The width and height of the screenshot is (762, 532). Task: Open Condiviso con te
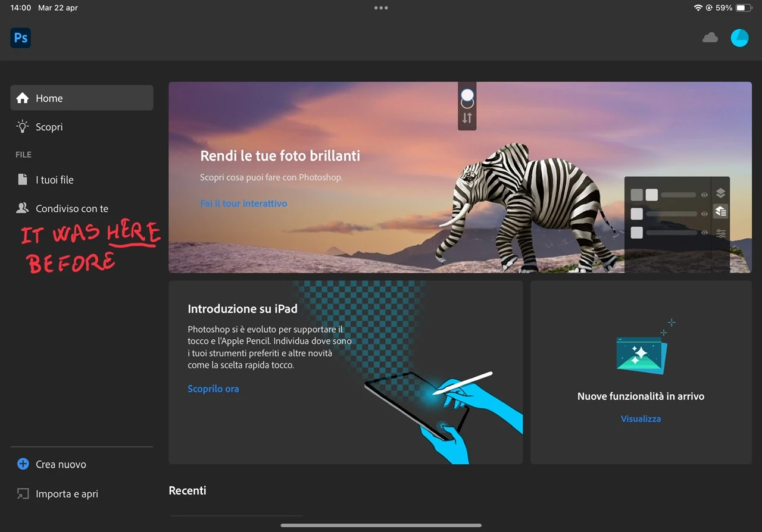tap(82, 208)
